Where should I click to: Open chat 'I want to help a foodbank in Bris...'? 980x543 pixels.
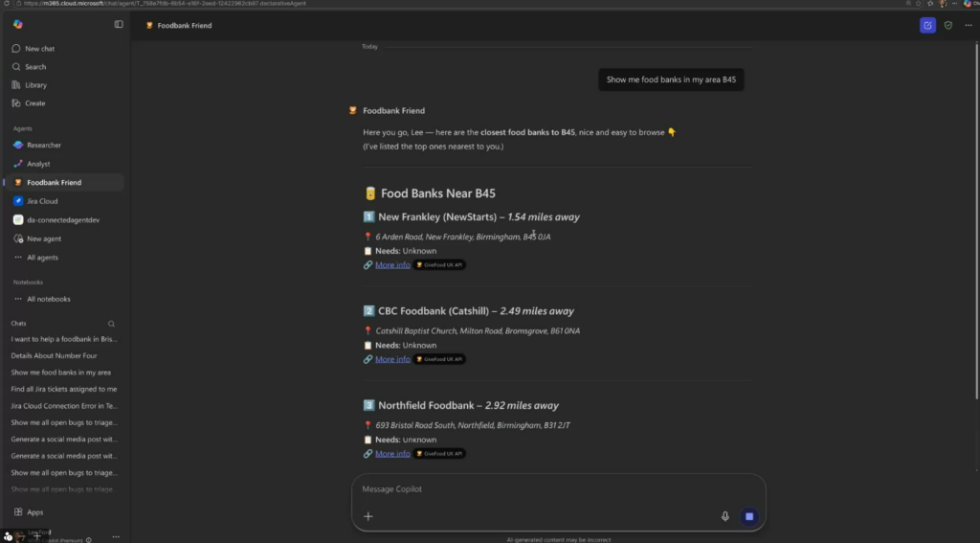point(64,339)
